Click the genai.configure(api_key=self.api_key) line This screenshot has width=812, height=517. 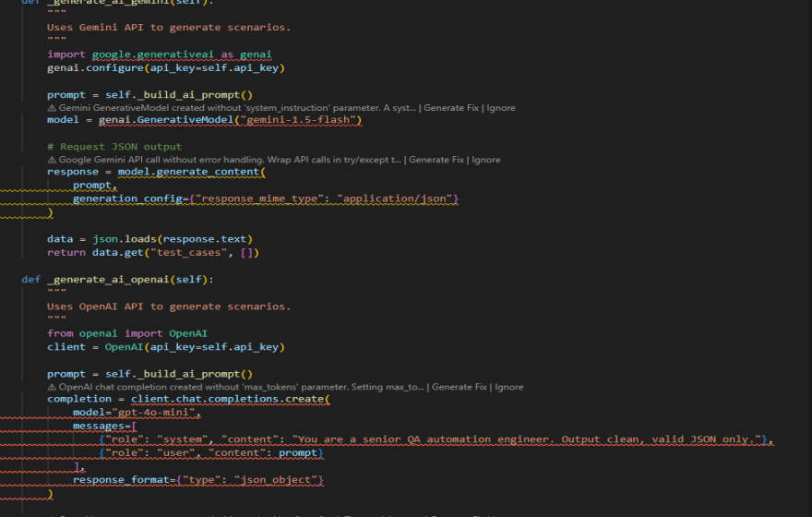[x=166, y=68]
